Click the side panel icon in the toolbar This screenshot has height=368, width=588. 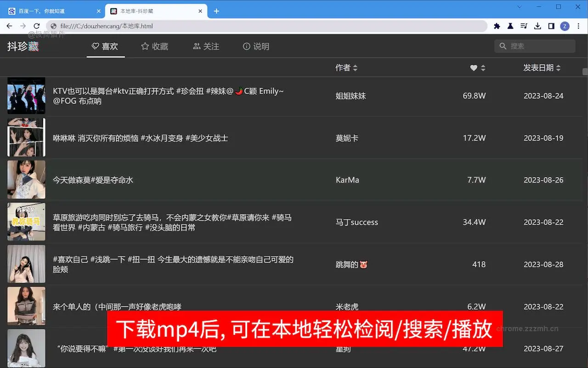(551, 26)
